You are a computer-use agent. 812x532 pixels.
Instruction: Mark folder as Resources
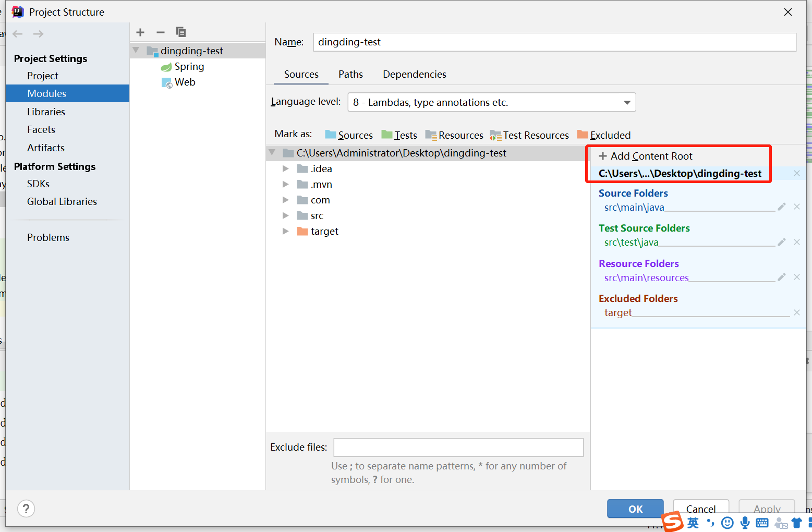coord(454,135)
